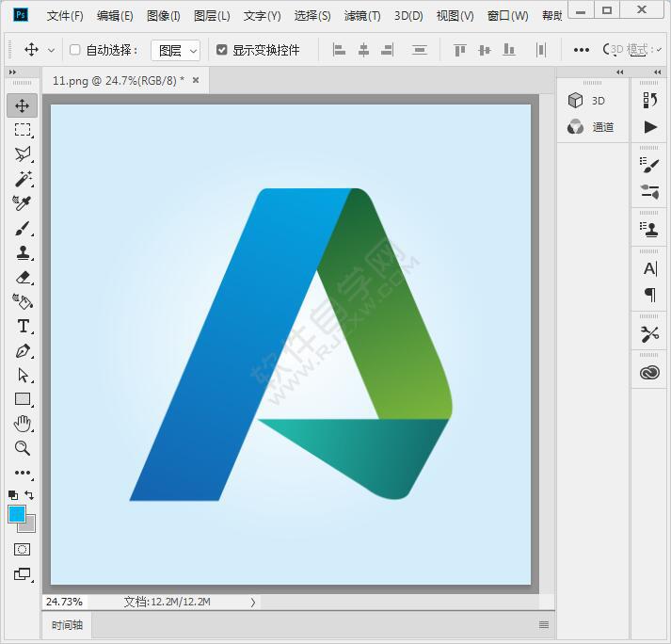Align left edges button

coord(339,50)
